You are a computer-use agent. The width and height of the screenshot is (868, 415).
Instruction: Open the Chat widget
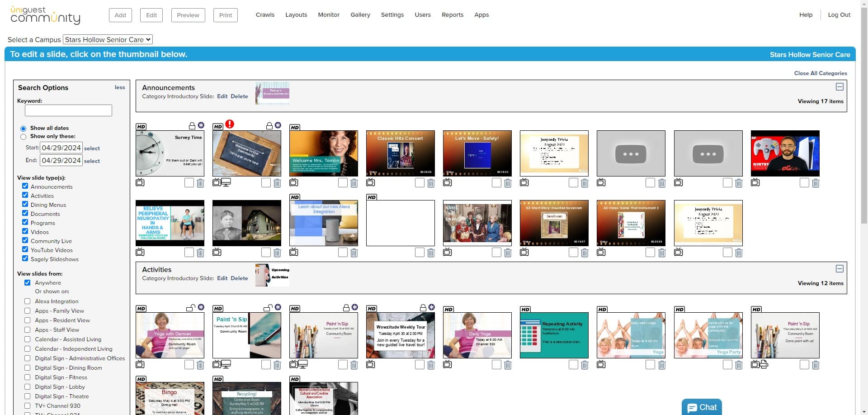pos(702,407)
